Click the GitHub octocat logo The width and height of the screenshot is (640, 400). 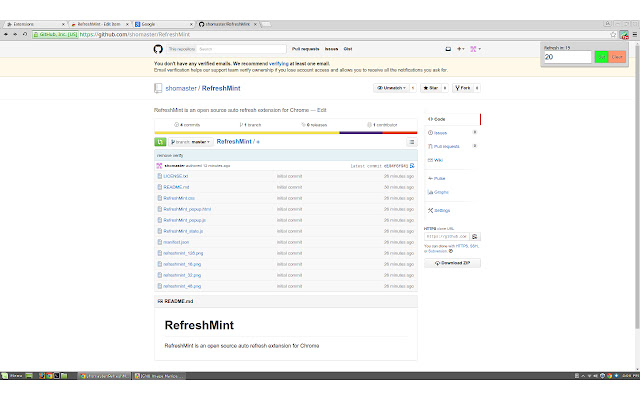click(158, 49)
